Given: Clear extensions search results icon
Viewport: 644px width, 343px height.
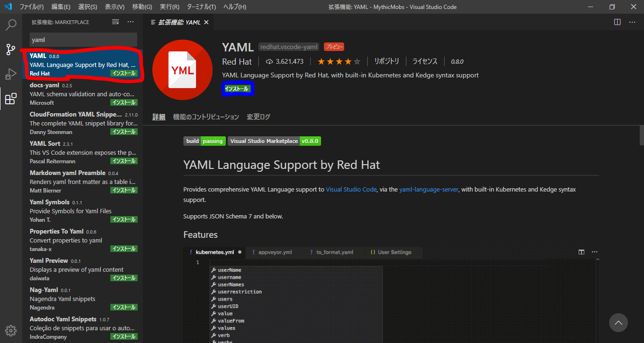Looking at the screenshot, I should 116,22.
